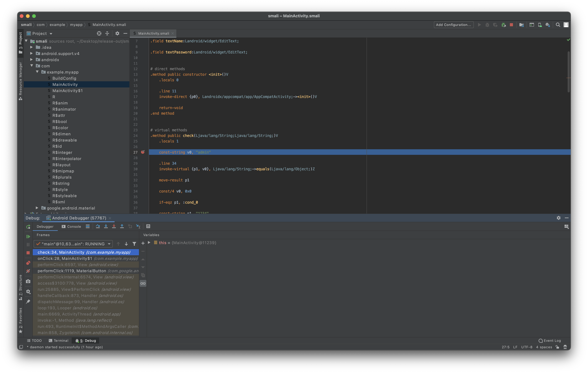Toggle the glasses watches view button
The height and width of the screenshot is (373, 588).
pyautogui.click(x=143, y=284)
